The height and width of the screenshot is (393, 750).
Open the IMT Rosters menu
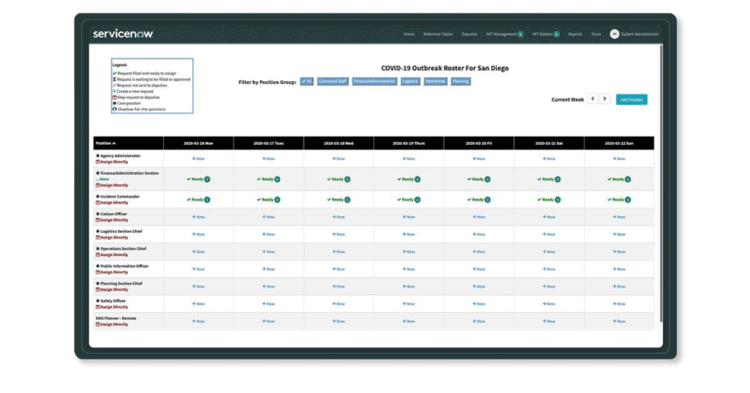(x=546, y=34)
